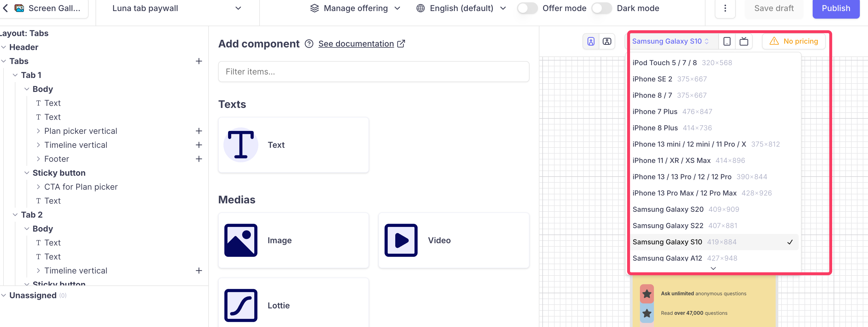Image resolution: width=868 pixels, height=327 pixels.
Task: Click plus next to Plan picker vertical
Action: [x=199, y=131]
